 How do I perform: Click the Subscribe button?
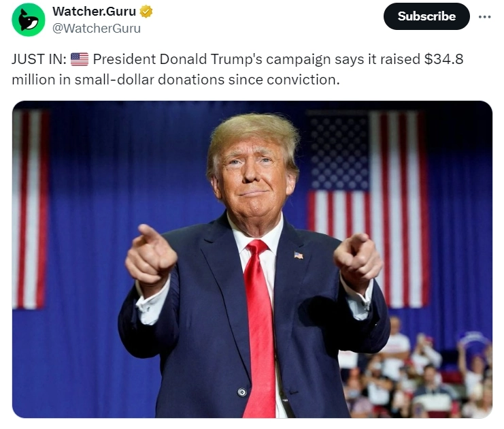[426, 16]
